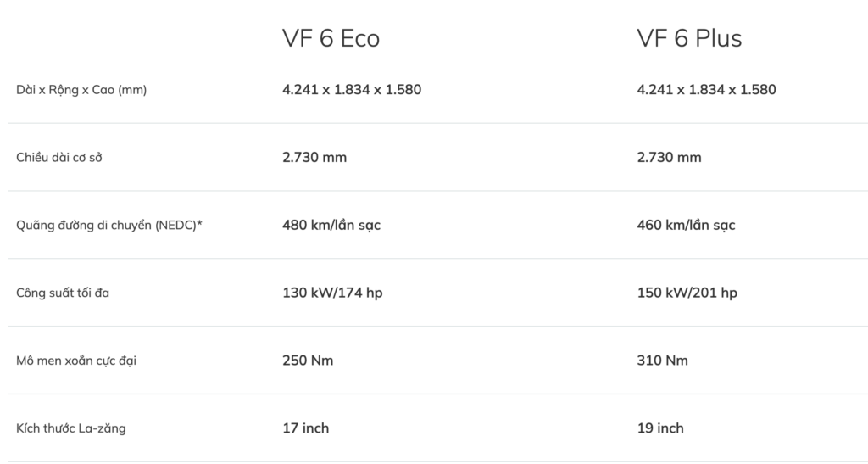
Task: Click the Eco dimensions 4.241 x 1.834 x 1.580
Action: coord(352,89)
